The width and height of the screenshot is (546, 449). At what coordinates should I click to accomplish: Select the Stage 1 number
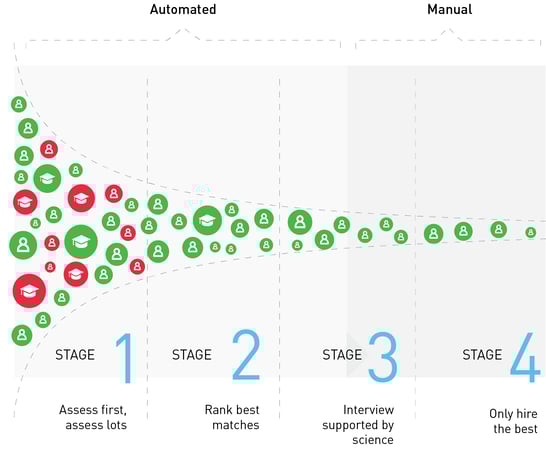[x=124, y=358]
